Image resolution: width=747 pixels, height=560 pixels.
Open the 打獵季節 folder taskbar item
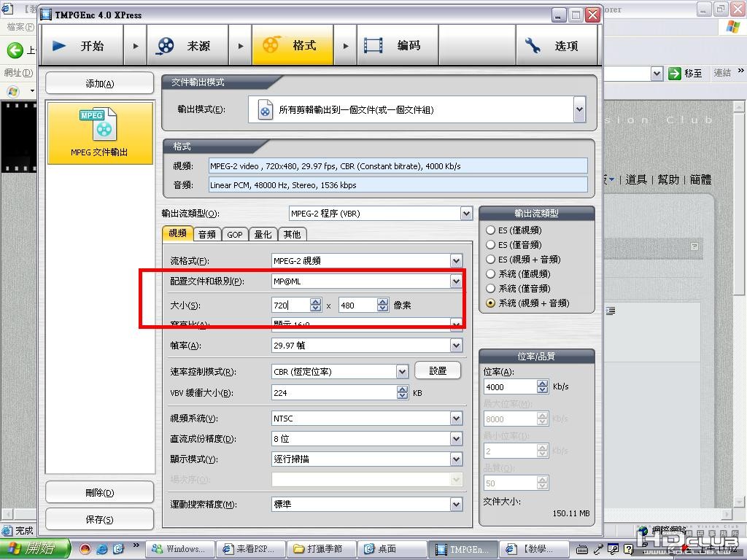click(x=321, y=549)
